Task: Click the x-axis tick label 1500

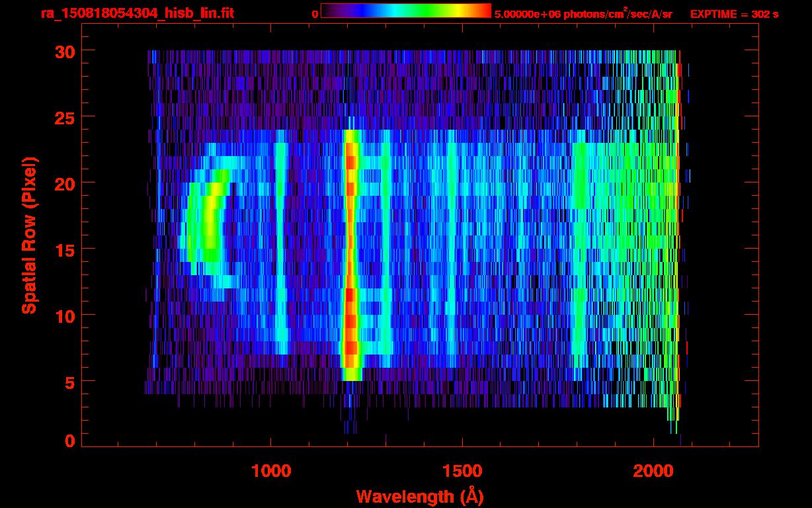Action: click(x=462, y=472)
